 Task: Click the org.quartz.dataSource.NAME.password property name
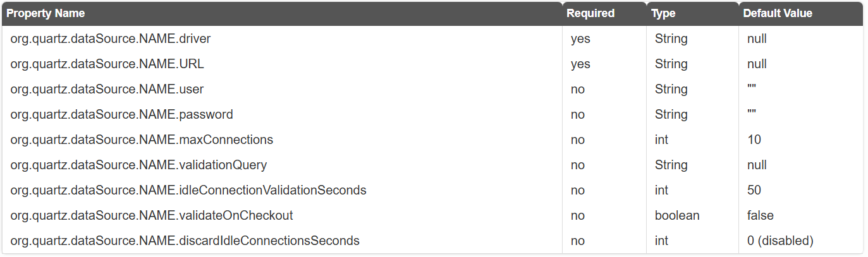(x=121, y=114)
